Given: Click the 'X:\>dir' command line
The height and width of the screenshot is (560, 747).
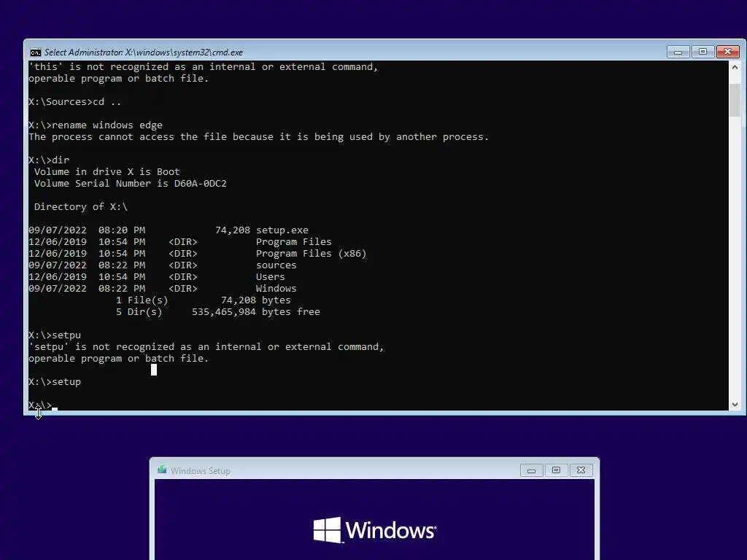Looking at the screenshot, I should (49, 160).
